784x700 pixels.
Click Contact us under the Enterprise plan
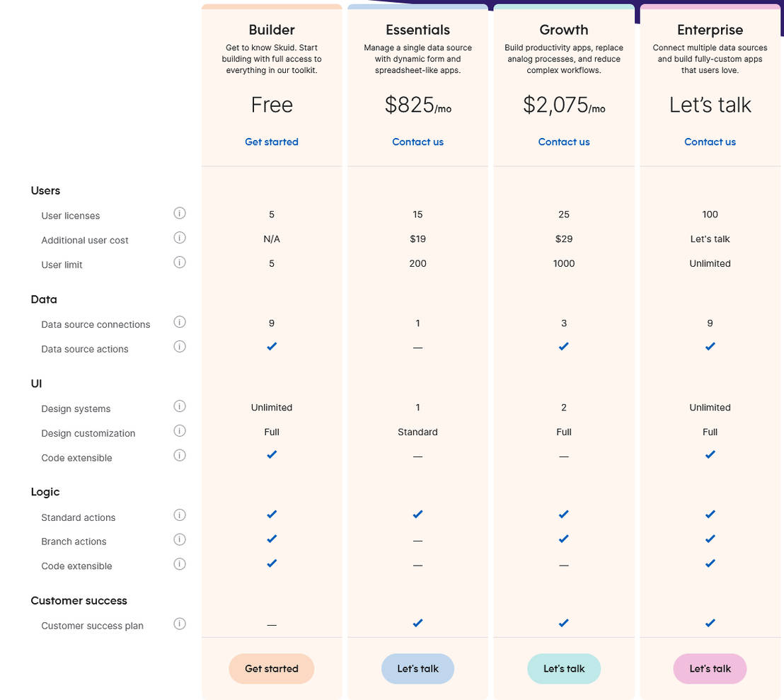click(710, 142)
